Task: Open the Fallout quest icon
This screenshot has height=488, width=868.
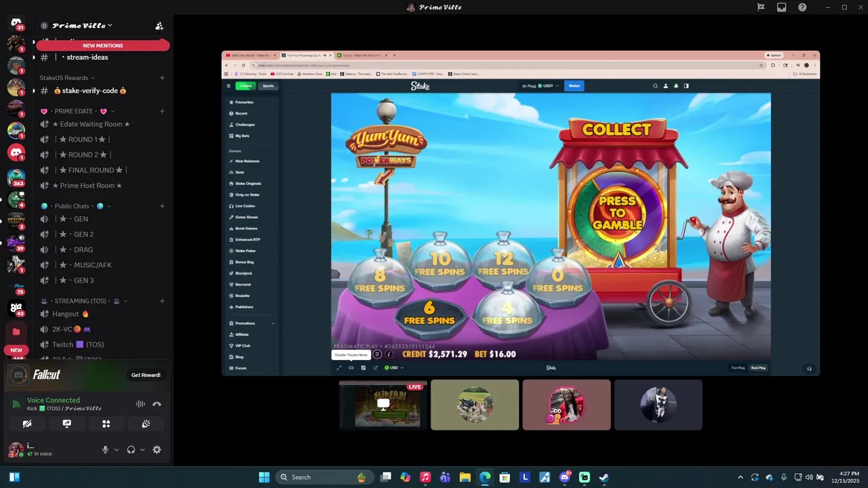Action: click(18, 375)
